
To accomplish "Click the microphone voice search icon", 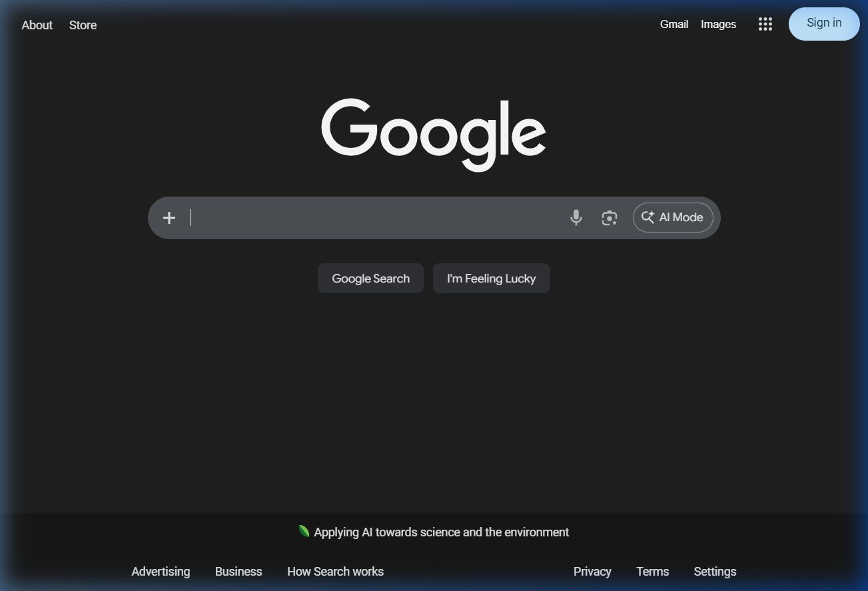I will click(576, 218).
